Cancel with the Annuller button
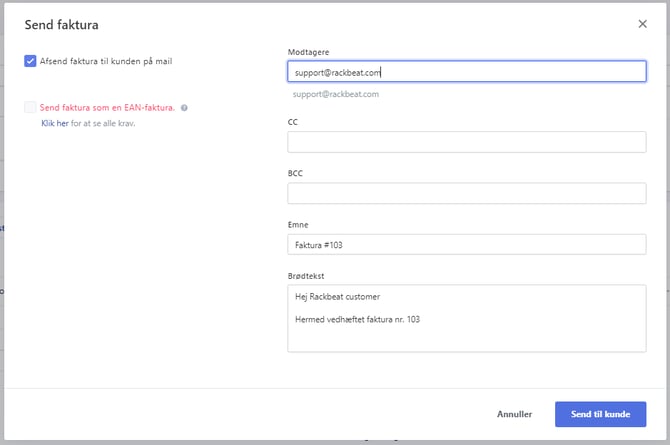The height and width of the screenshot is (445, 670). pos(514,414)
